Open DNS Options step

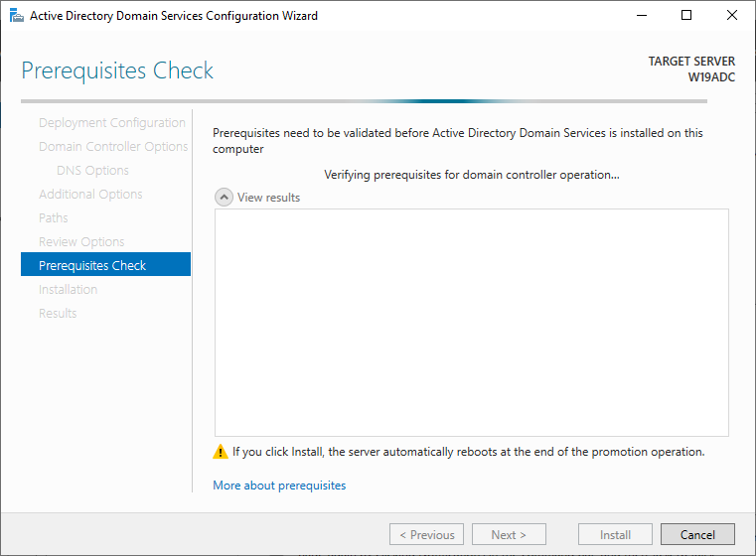point(92,171)
